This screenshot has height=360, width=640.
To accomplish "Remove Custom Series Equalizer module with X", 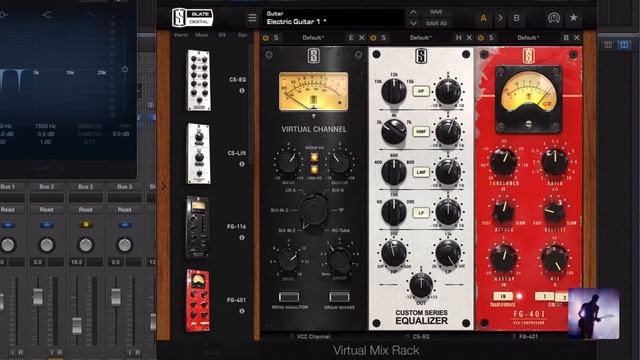I will (x=469, y=38).
